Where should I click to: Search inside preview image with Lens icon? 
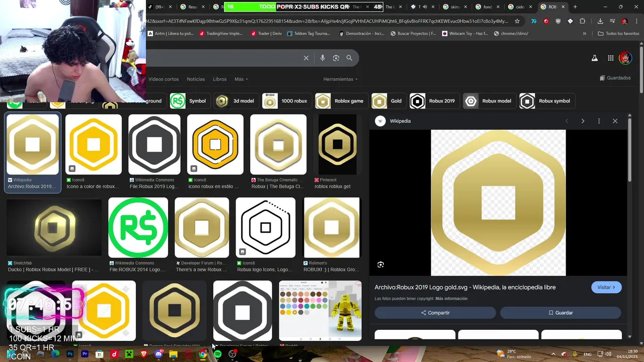click(381, 264)
